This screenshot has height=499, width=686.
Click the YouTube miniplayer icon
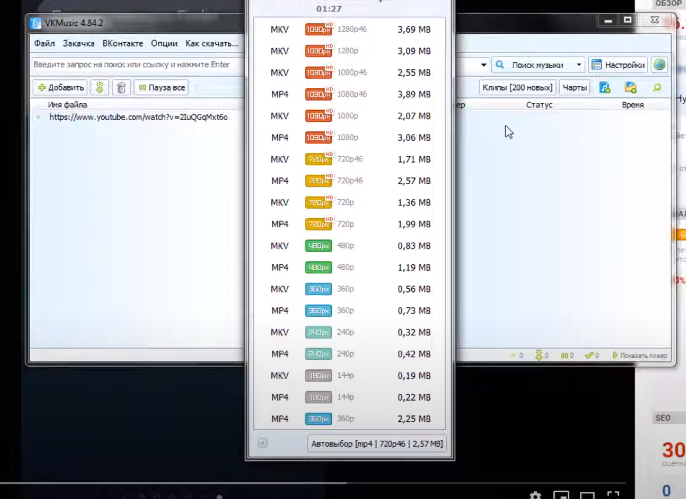click(x=561, y=495)
